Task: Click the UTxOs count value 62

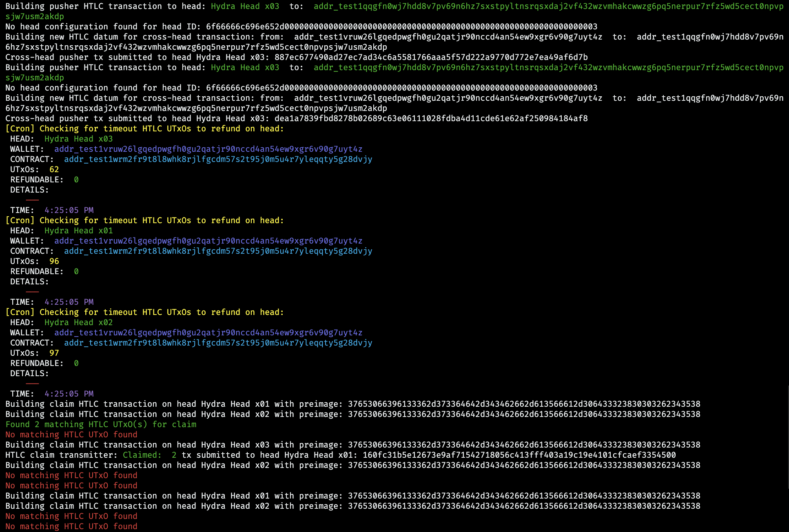Action: (x=54, y=169)
